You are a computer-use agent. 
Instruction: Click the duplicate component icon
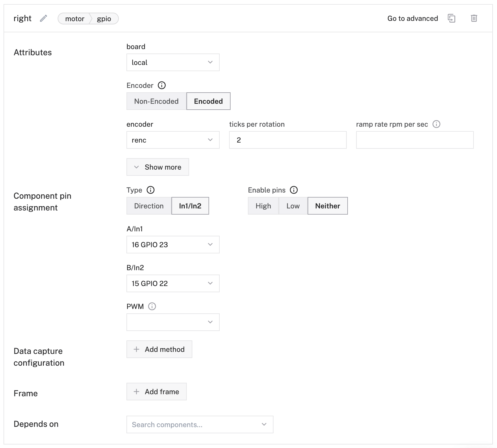tap(451, 18)
